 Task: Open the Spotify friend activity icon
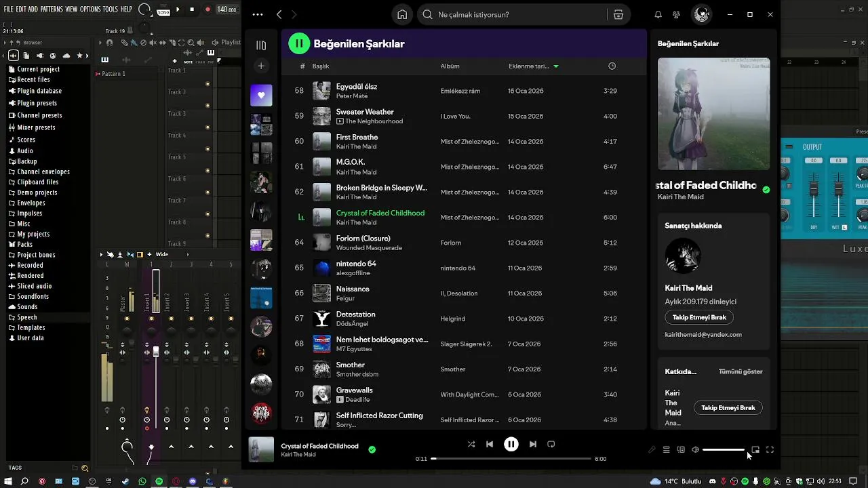(x=676, y=14)
